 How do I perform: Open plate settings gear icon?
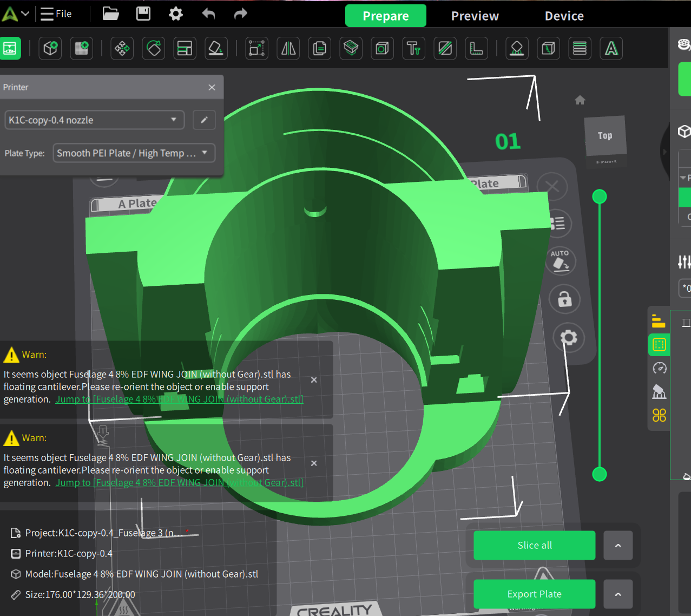[568, 338]
